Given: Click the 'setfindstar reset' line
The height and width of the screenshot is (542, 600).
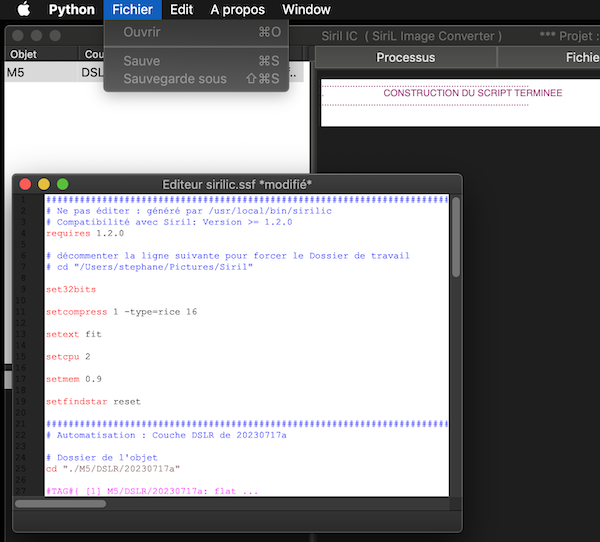Looking at the screenshot, I should (x=93, y=402).
